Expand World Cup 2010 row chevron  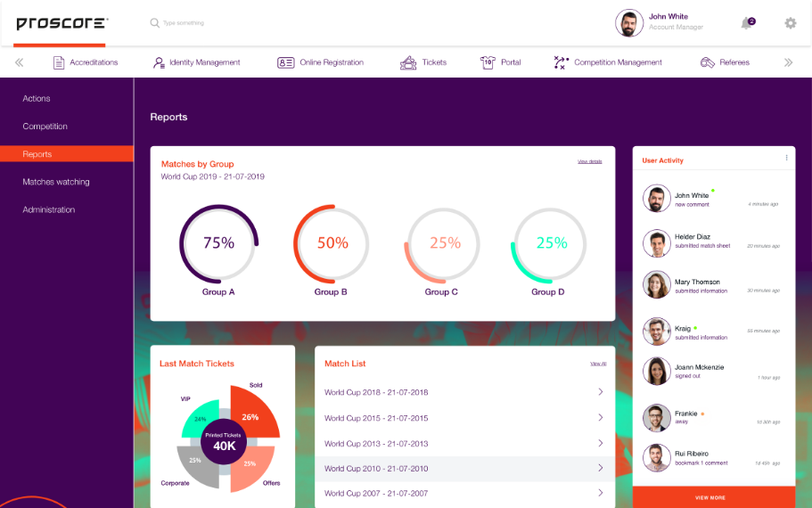coord(600,468)
